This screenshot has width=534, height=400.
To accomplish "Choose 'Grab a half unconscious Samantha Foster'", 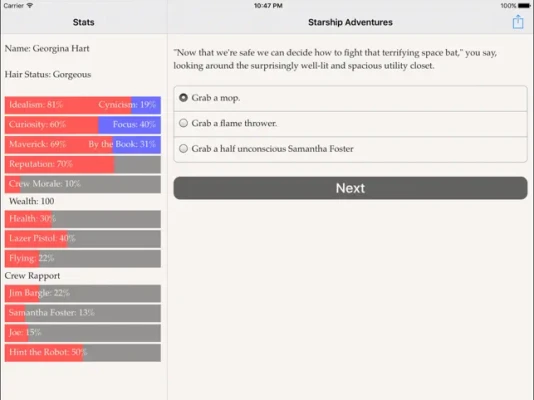I will (x=350, y=149).
